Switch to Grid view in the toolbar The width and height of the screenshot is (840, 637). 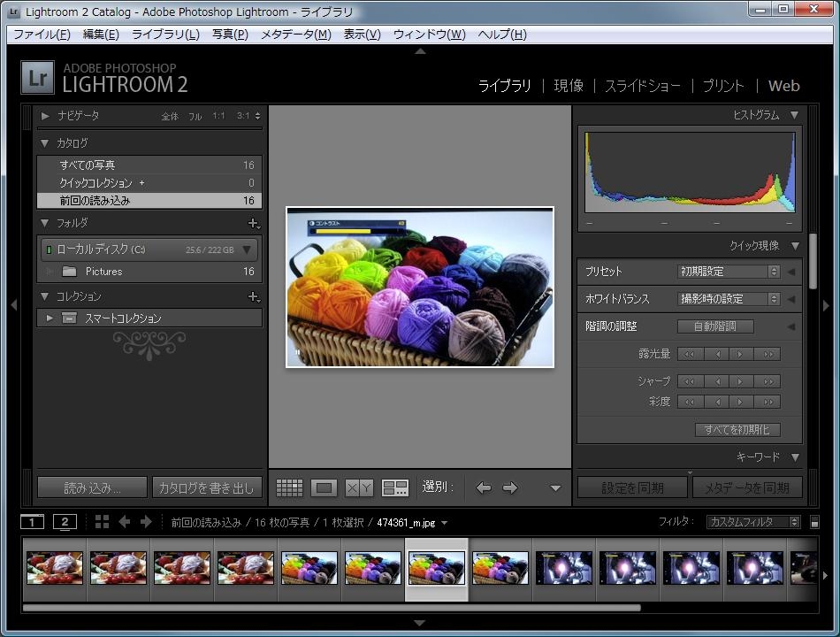coord(289,487)
